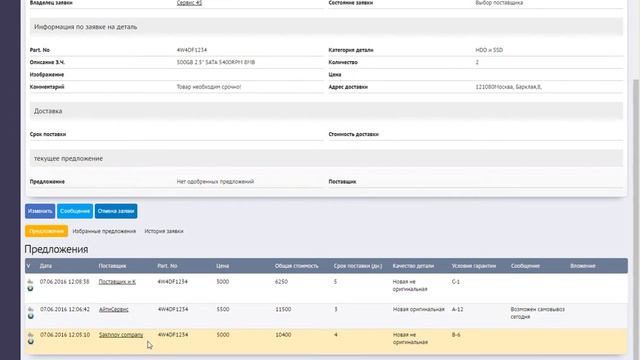Image resolution: width=640 pixels, height=360 pixels.
Task: Click the Срок поставки (дн.) column header
Action: [358, 266]
